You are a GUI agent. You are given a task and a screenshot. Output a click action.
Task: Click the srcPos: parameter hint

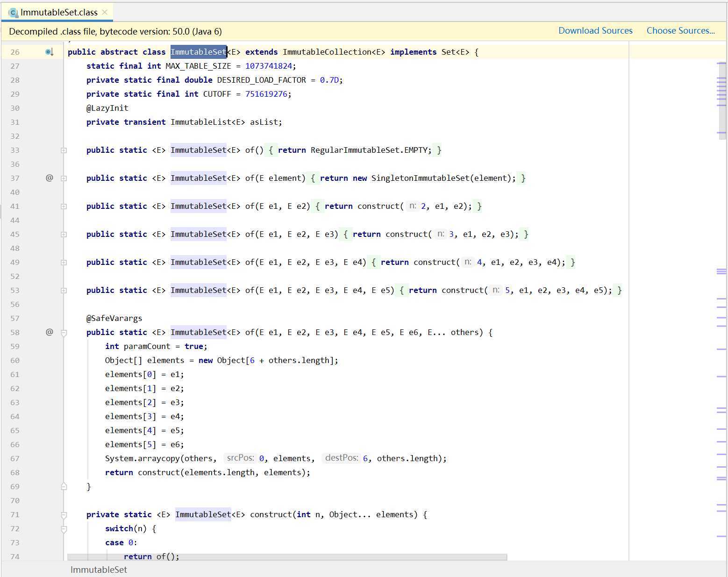click(240, 458)
